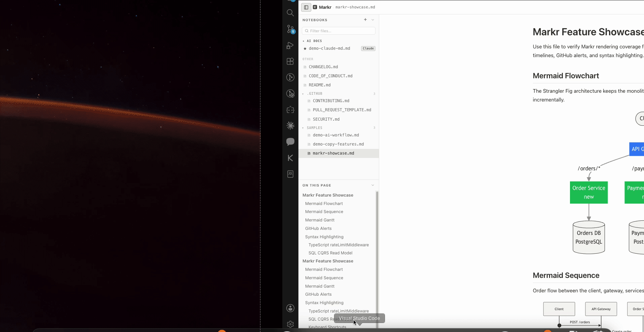This screenshot has height=332, width=644.
Task: Open the Notebooks header chevron menu
Action: pyautogui.click(x=373, y=20)
